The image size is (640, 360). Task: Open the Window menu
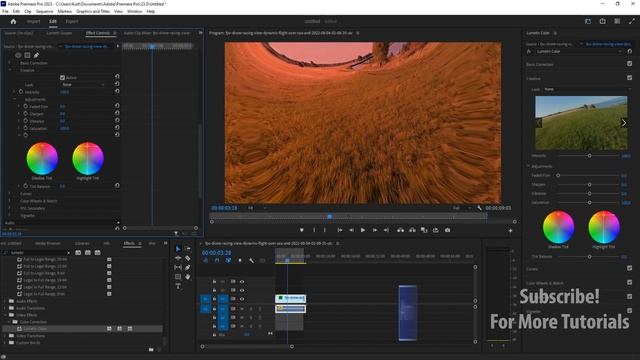coord(134,11)
